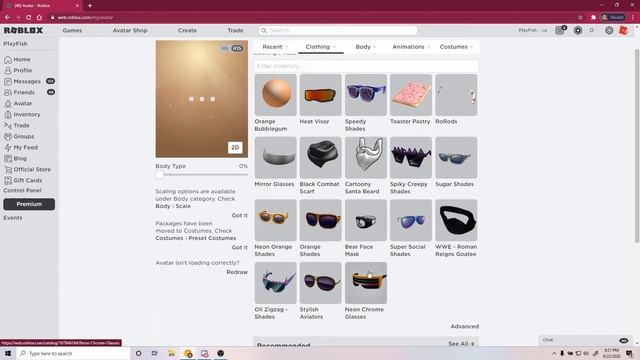Open Create in the top navigation
The width and height of the screenshot is (640, 360).
[187, 31]
